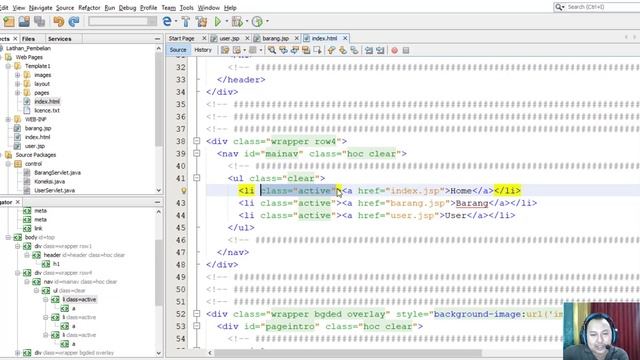
Task: Minimize the Projects panel
Action: [158, 38]
